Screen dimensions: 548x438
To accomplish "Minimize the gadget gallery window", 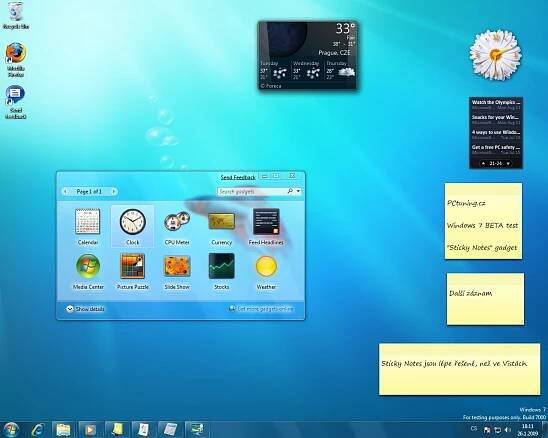I will click(x=265, y=176).
